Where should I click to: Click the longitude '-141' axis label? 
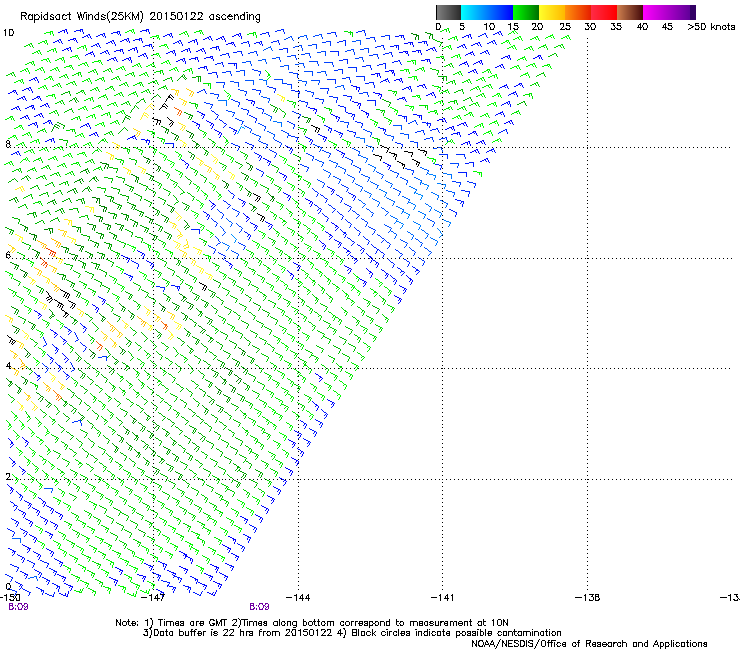(442, 597)
